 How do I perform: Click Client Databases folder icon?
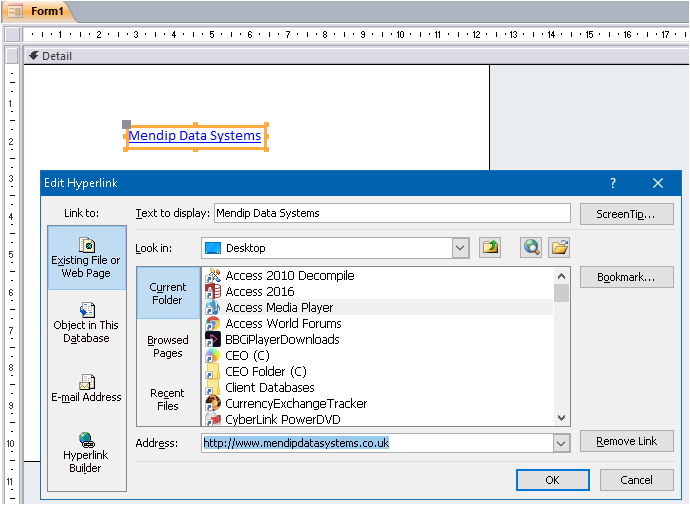click(213, 388)
